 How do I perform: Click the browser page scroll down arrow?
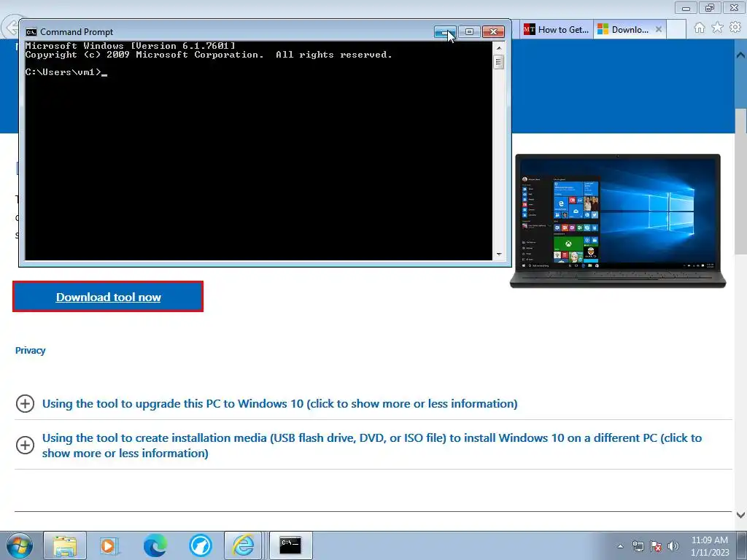(740, 515)
